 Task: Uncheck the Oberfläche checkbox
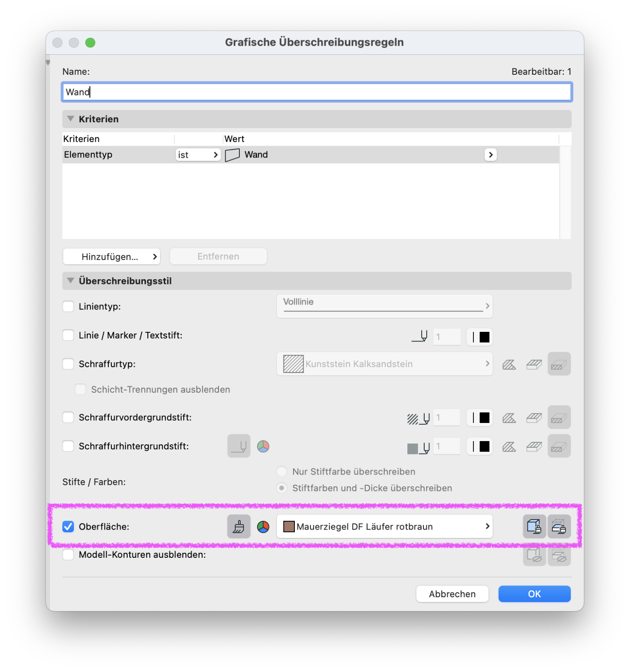coord(68,526)
